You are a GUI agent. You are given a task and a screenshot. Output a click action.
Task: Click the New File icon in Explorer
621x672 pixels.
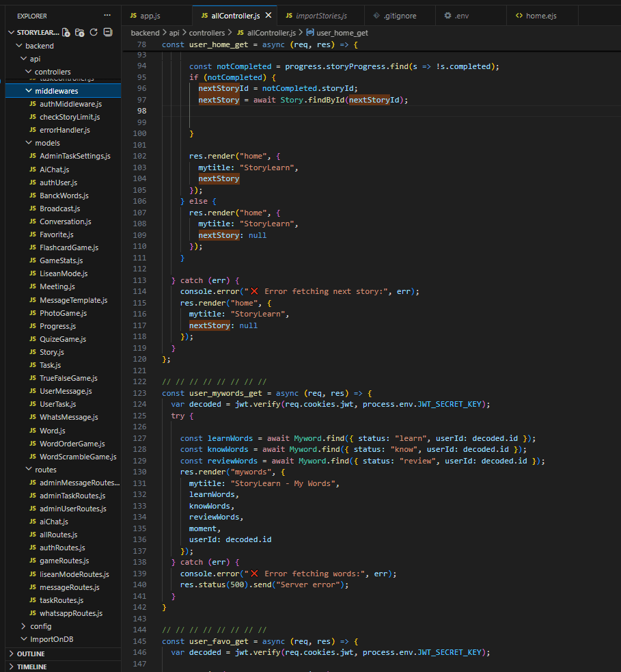click(x=66, y=32)
